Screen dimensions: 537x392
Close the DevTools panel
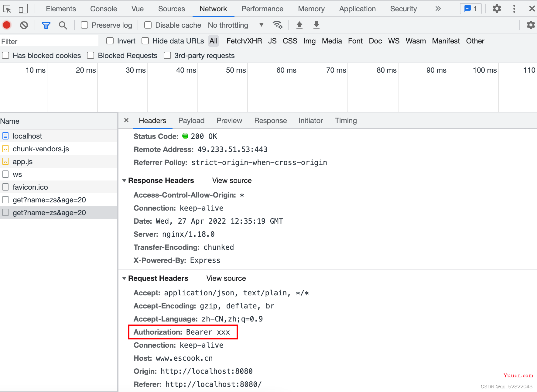click(x=532, y=9)
